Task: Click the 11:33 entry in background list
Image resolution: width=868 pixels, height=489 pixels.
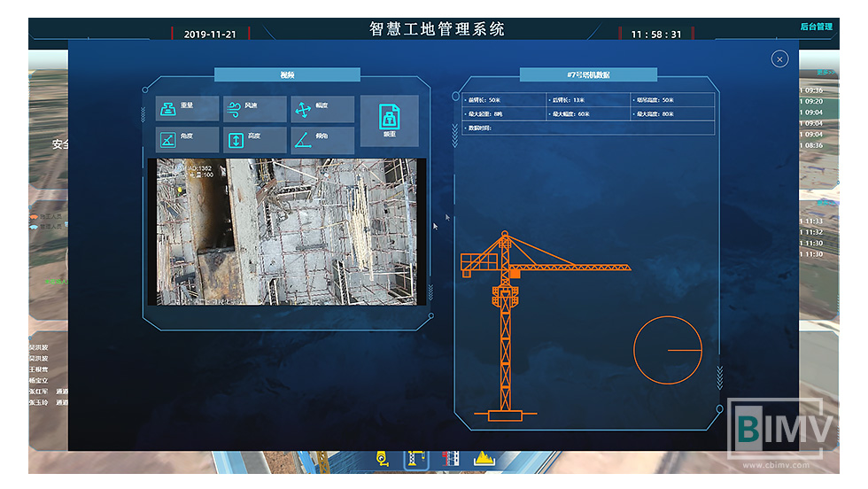Action: coord(811,221)
